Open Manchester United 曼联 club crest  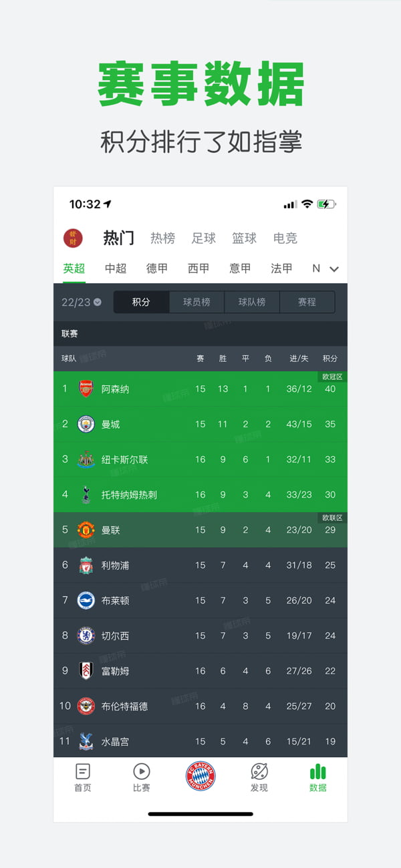coord(86,530)
